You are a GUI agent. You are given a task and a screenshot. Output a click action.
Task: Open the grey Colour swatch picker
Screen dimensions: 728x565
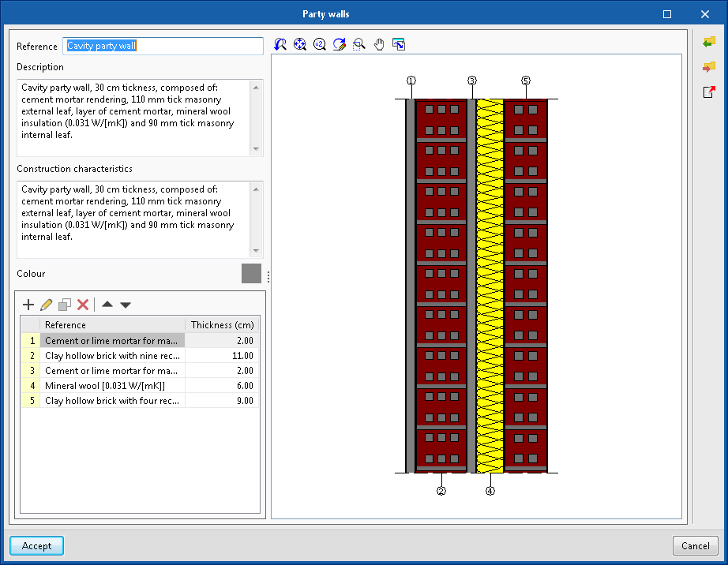[x=251, y=274]
